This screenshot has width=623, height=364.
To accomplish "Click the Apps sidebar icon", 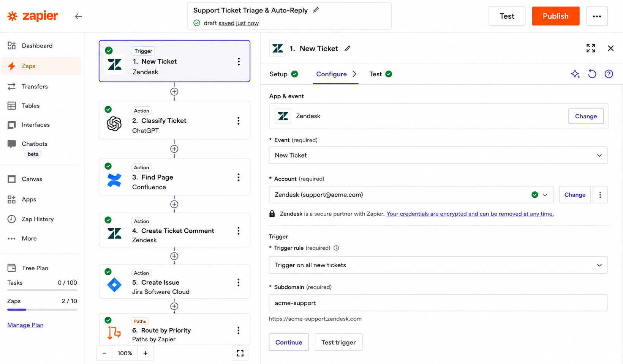I will coord(12,199).
